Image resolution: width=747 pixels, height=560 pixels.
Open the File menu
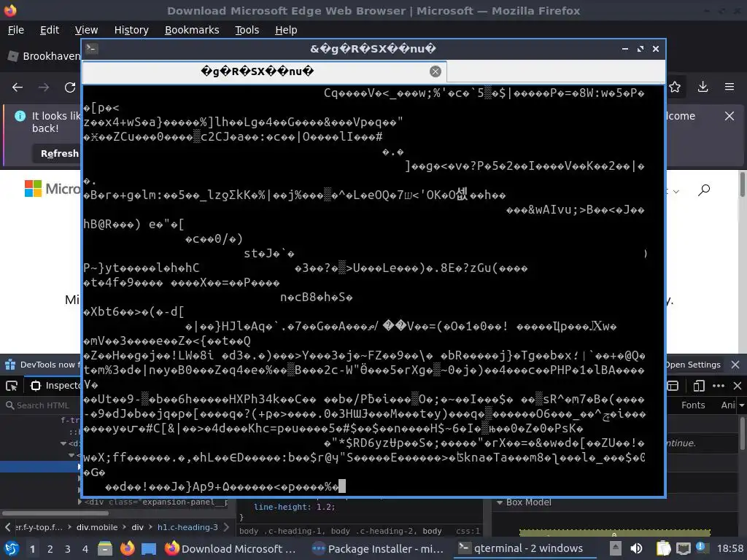[16, 30]
